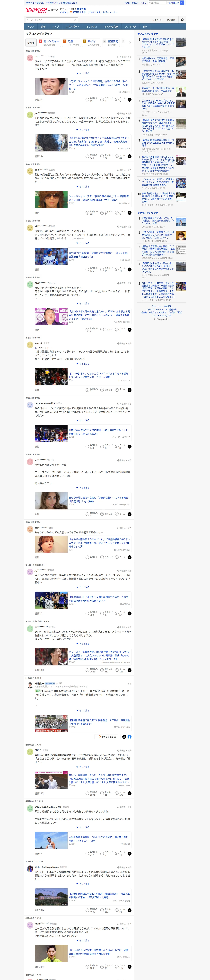Share bsv user's comment on X

click(x=130, y=670)
